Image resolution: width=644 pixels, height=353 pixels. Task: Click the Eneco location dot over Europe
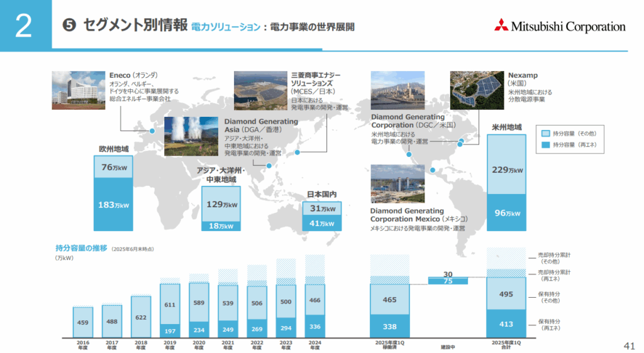pyautogui.click(x=152, y=131)
